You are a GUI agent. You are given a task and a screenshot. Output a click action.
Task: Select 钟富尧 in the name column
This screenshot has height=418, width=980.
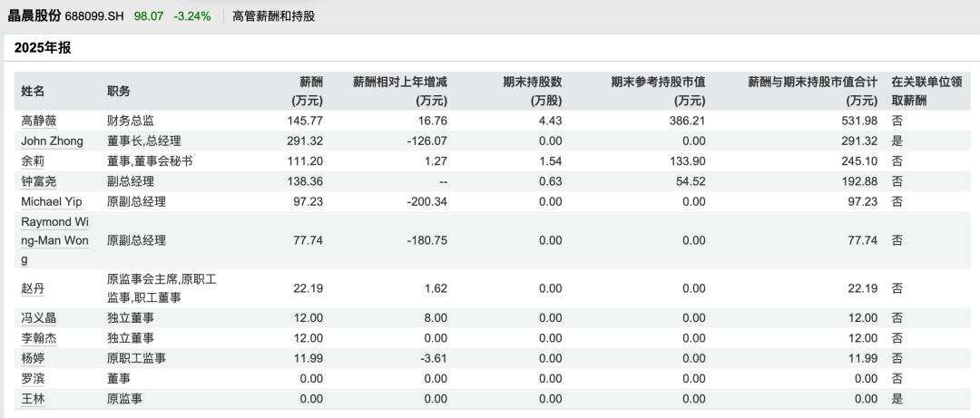tap(39, 181)
